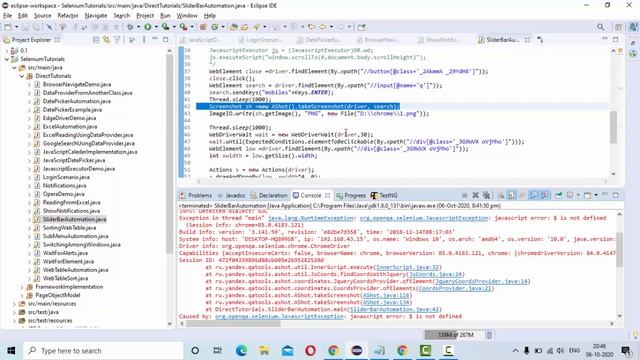The height and width of the screenshot is (360, 640).
Task: Open the Navigate menu
Action: (x=96, y=16)
